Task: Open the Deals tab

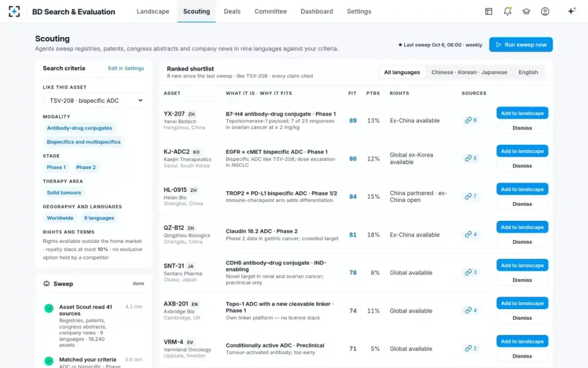Action: 232,11
